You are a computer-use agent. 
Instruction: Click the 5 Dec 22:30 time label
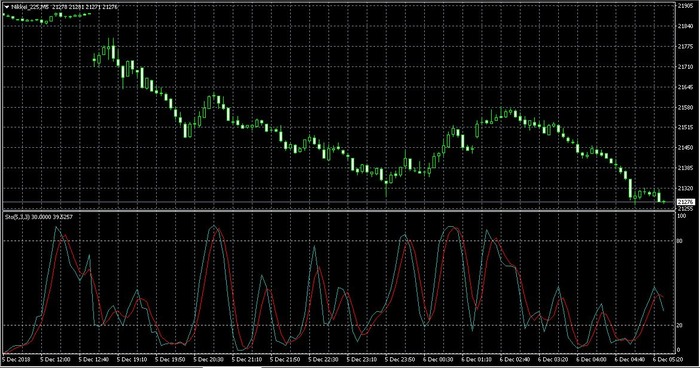(x=324, y=359)
